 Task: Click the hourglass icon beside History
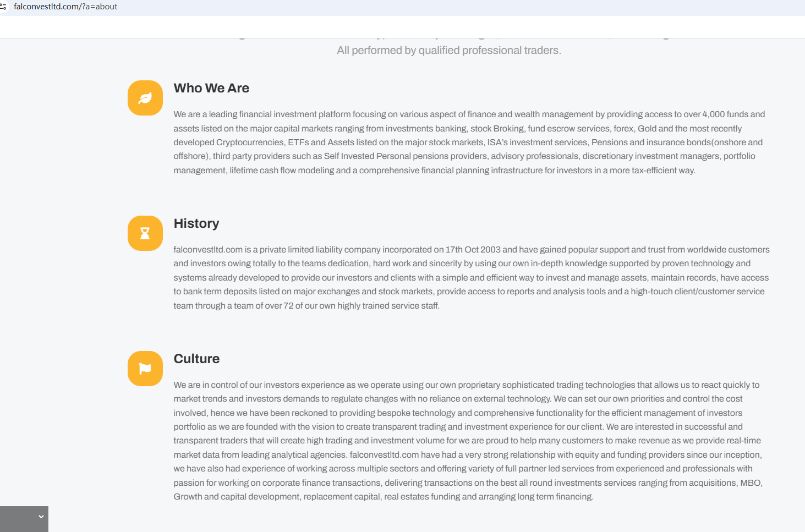pos(145,233)
